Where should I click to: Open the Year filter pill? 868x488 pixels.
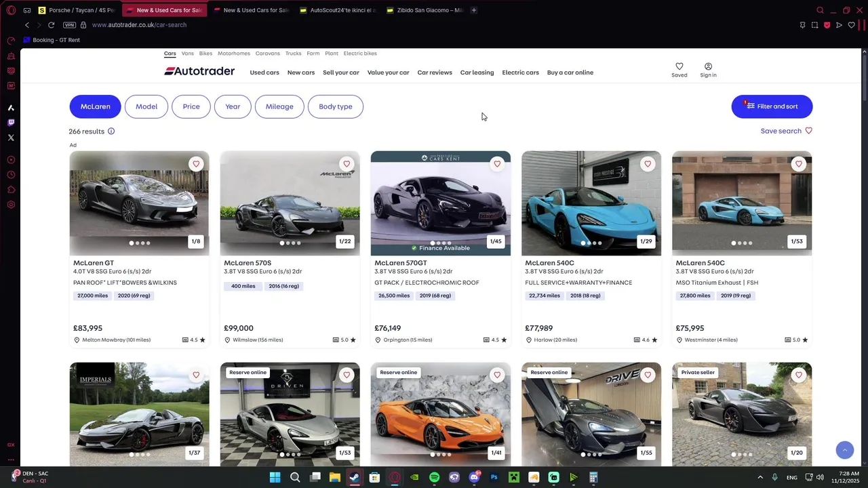pos(233,106)
